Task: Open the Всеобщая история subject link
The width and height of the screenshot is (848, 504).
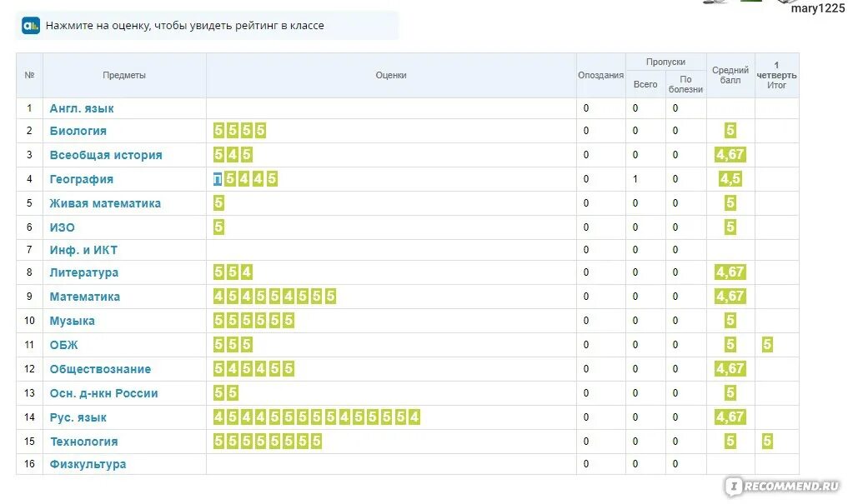Action: coord(106,155)
